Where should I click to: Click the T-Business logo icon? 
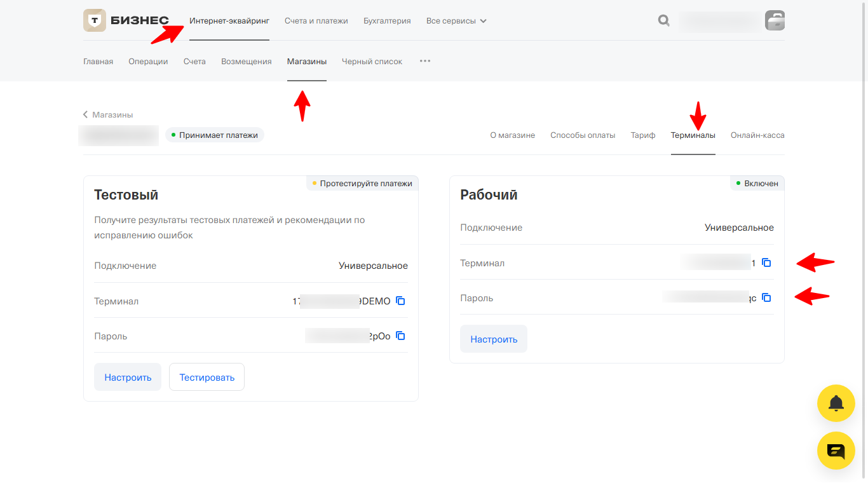(95, 20)
